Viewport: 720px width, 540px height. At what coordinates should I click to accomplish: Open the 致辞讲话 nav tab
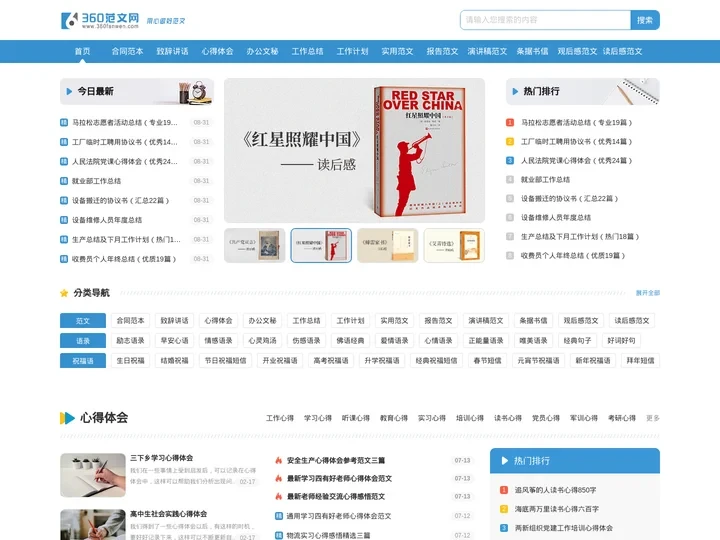(x=172, y=51)
